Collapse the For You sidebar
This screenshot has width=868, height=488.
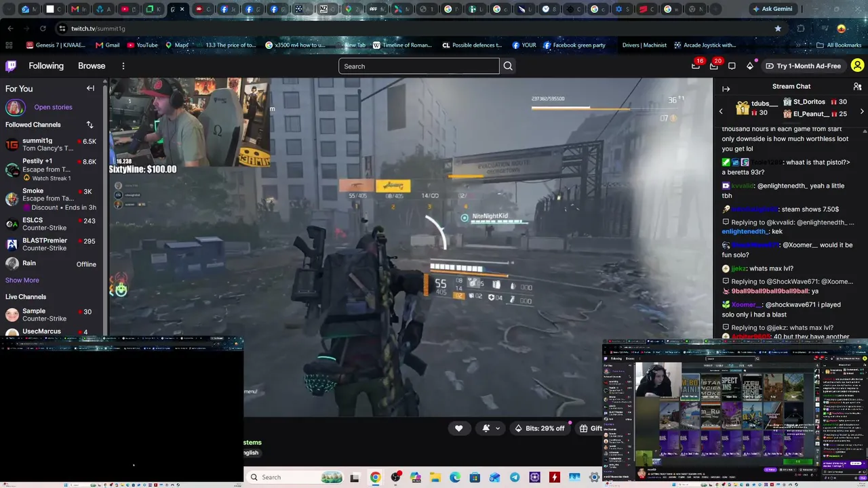tap(90, 88)
